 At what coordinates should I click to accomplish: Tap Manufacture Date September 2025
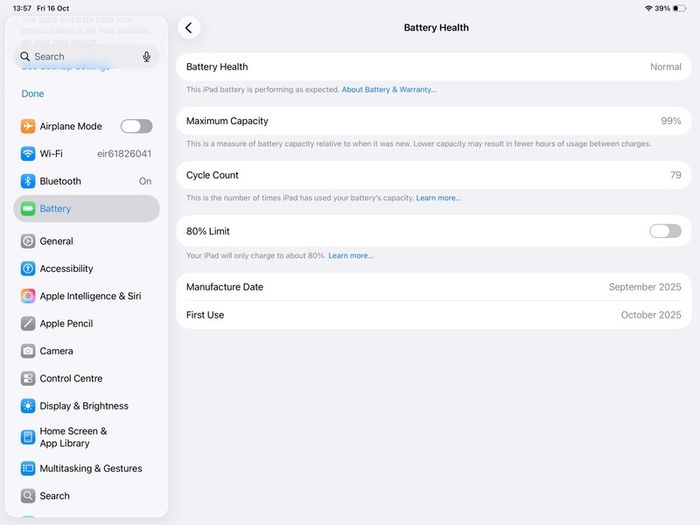433,287
